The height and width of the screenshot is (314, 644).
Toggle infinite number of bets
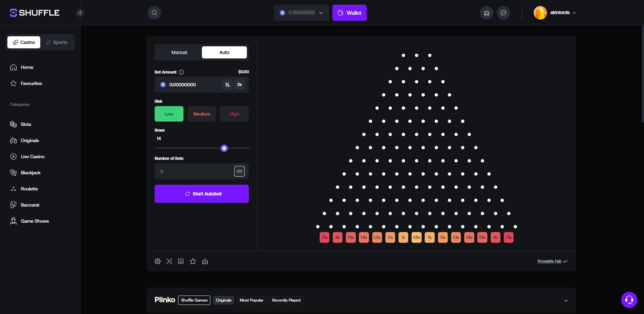click(x=239, y=171)
